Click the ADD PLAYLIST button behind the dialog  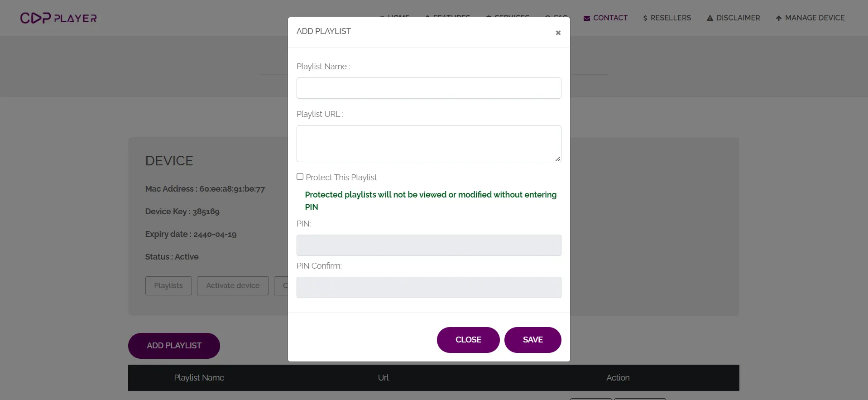[x=174, y=346]
